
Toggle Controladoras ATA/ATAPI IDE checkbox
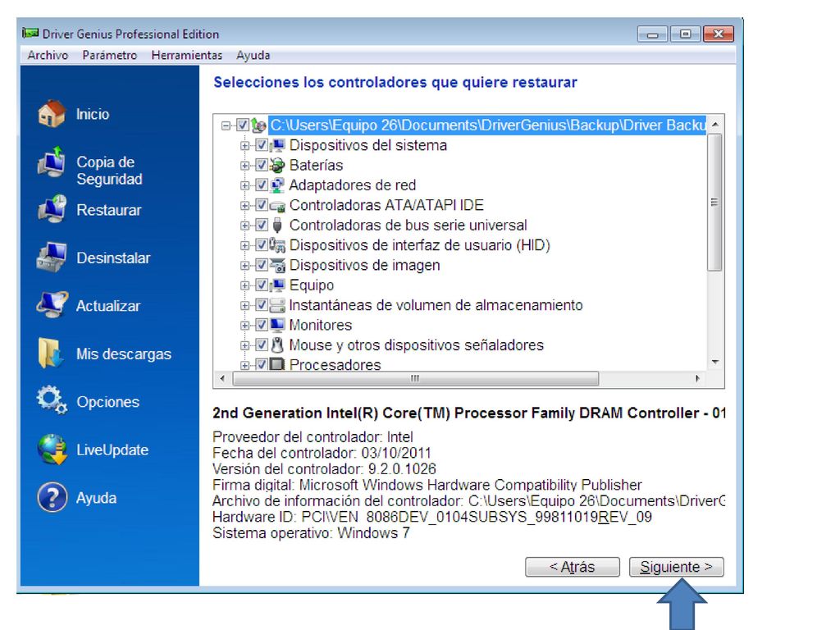click(262, 205)
